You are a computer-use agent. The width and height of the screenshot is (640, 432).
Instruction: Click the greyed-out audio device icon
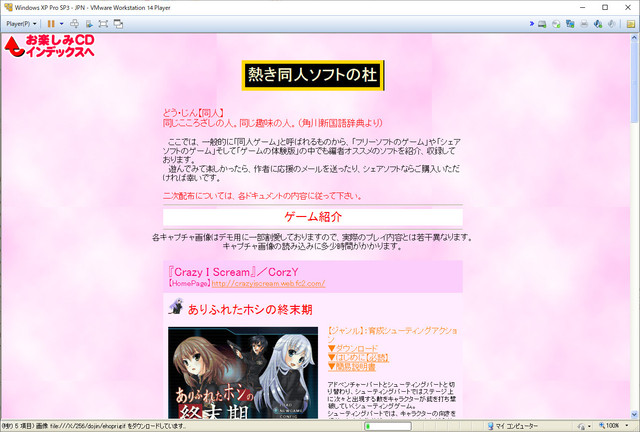click(611, 24)
